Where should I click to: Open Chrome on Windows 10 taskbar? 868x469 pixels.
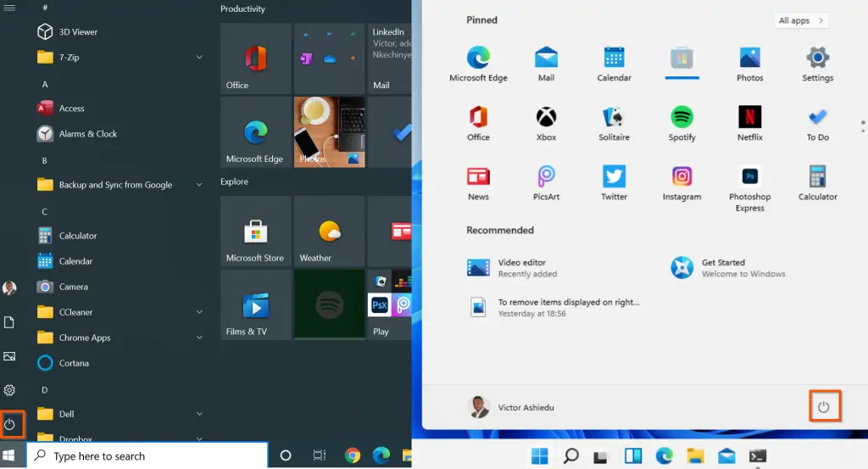(352, 455)
